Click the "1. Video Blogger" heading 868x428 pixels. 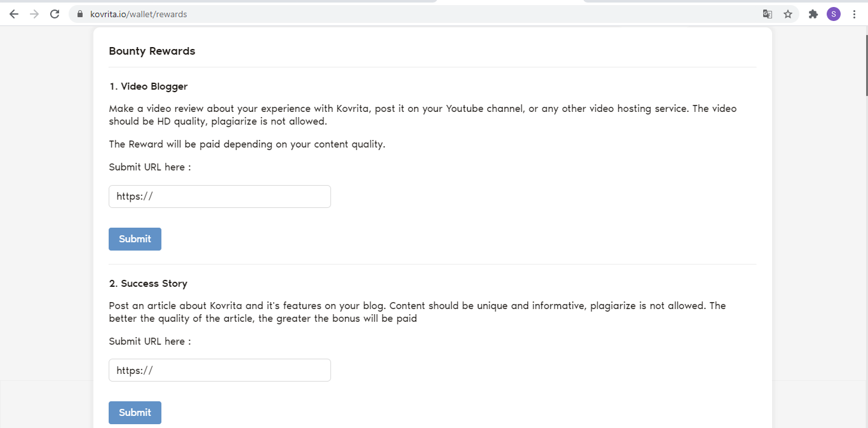(148, 86)
